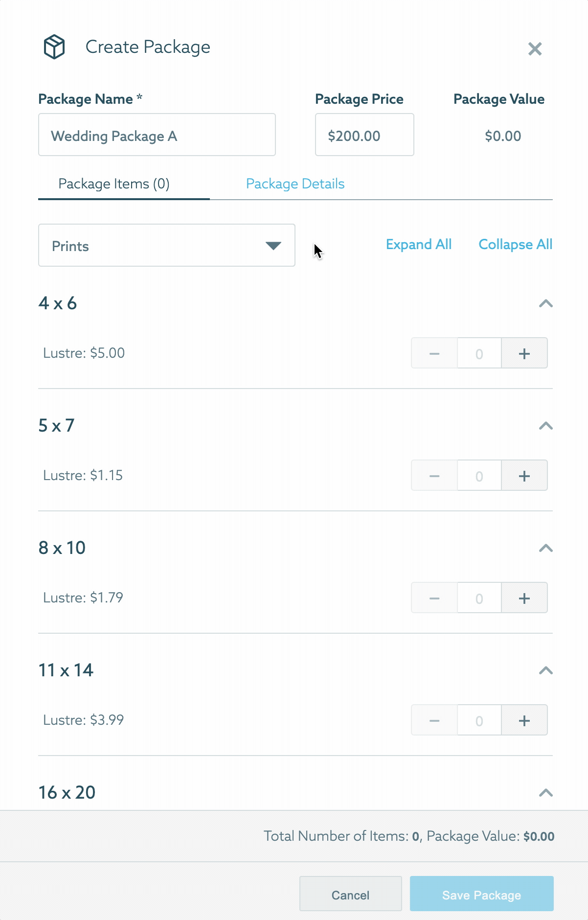This screenshot has height=920, width=588.
Task: Click the Collapse All link
Action: click(x=516, y=244)
